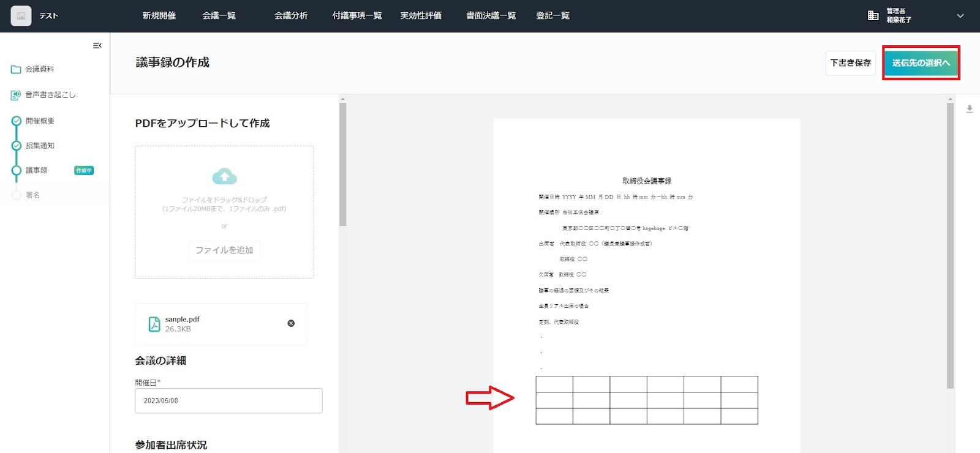Click the 下書き保存 button
This screenshot has width=980, height=453.
850,63
